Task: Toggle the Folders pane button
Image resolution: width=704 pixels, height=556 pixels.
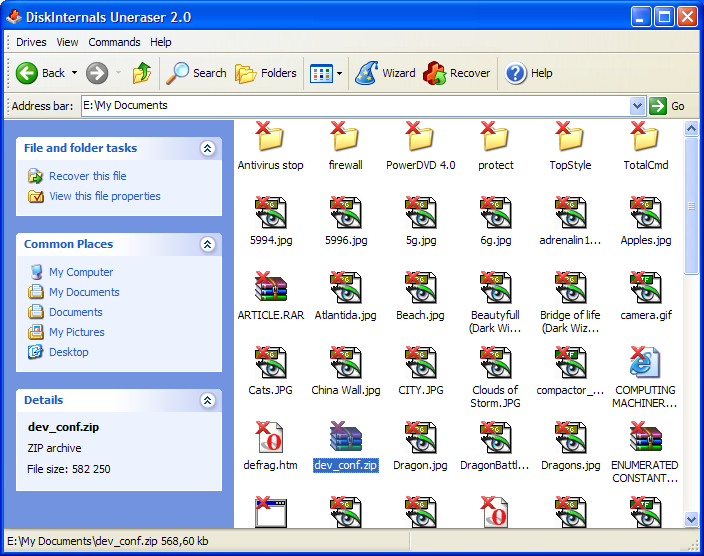Action: tap(266, 73)
